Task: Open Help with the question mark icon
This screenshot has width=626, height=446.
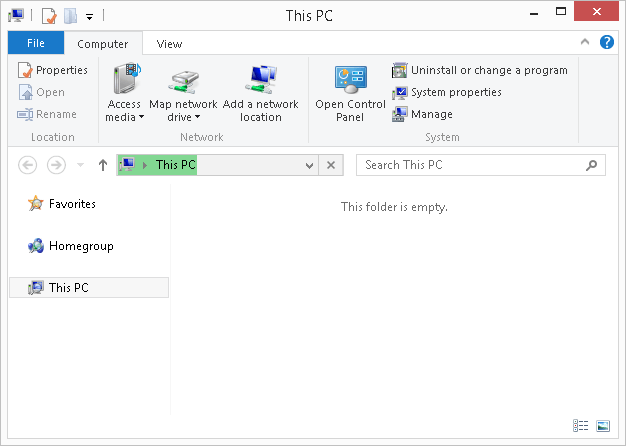Action: pyautogui.click(x=607, y=42)
